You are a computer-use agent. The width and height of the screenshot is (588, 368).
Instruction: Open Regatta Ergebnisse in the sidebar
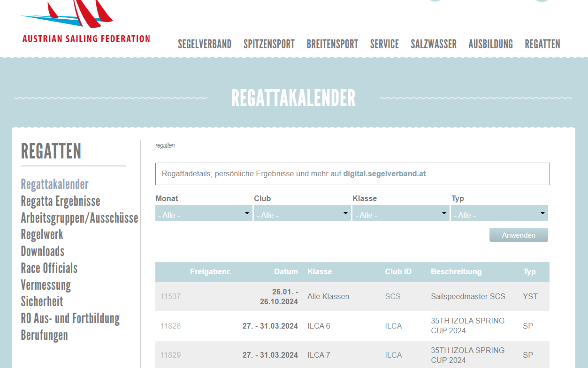point(61,201)
